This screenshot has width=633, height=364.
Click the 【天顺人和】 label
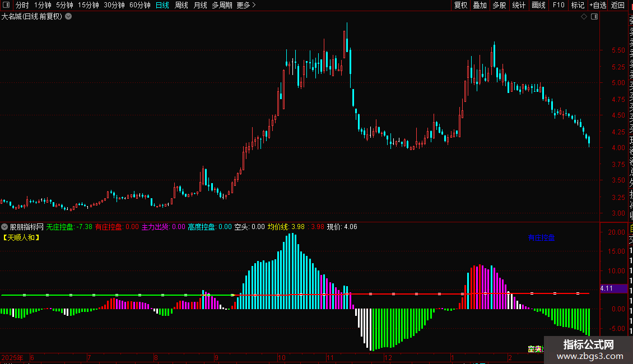point(21,237)
